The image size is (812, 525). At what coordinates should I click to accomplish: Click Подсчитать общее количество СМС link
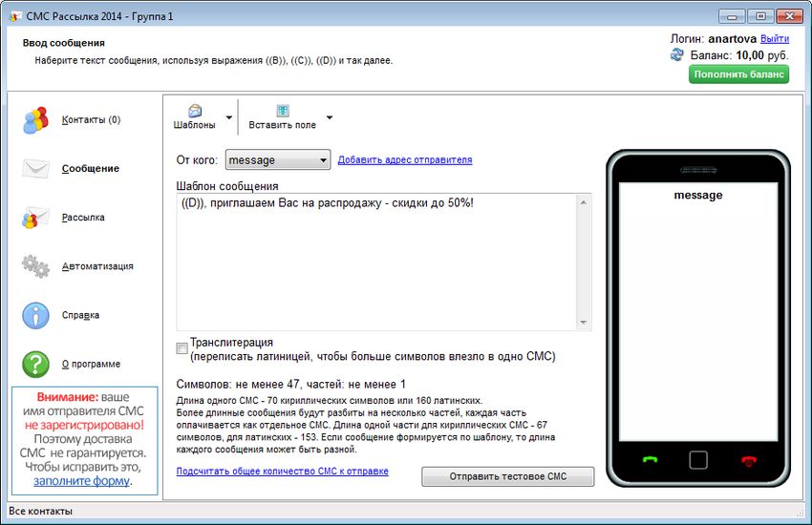click(282, 472)
